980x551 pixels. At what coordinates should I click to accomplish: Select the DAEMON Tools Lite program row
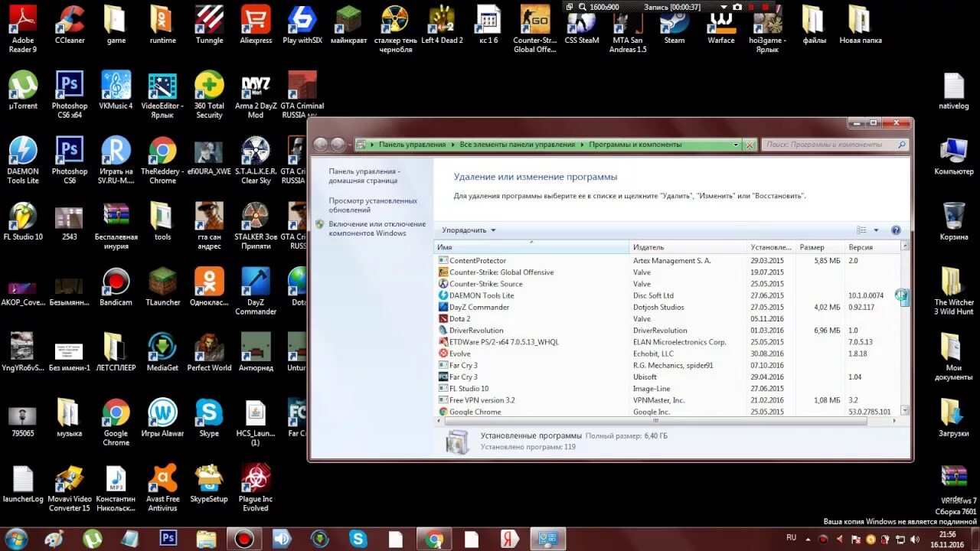pyautogui.click(x=667, y=295)
